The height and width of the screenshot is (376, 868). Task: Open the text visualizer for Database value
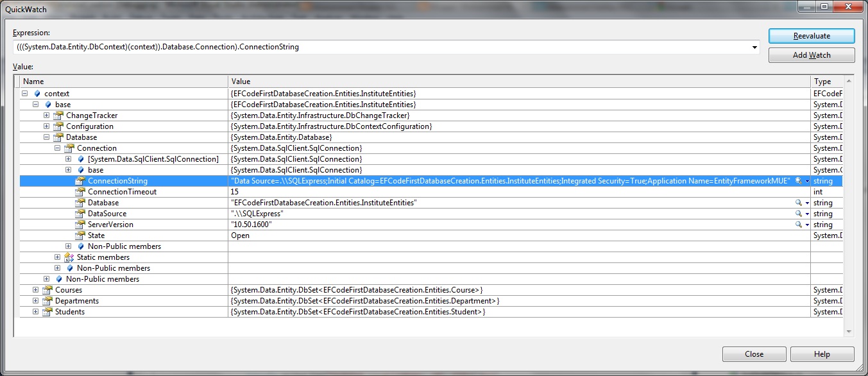(799, 202)
